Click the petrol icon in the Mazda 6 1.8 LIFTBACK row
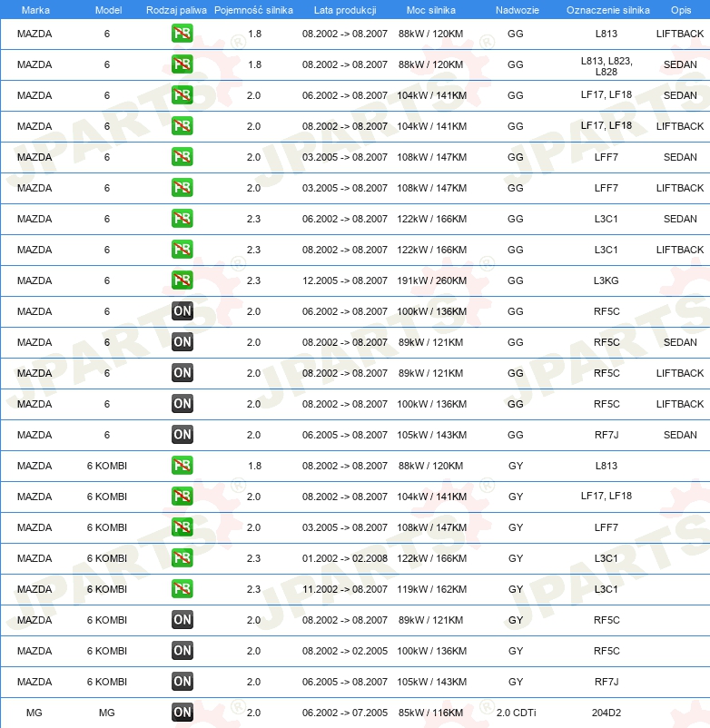This screenshot has height=728, width=710. point(182,34)
